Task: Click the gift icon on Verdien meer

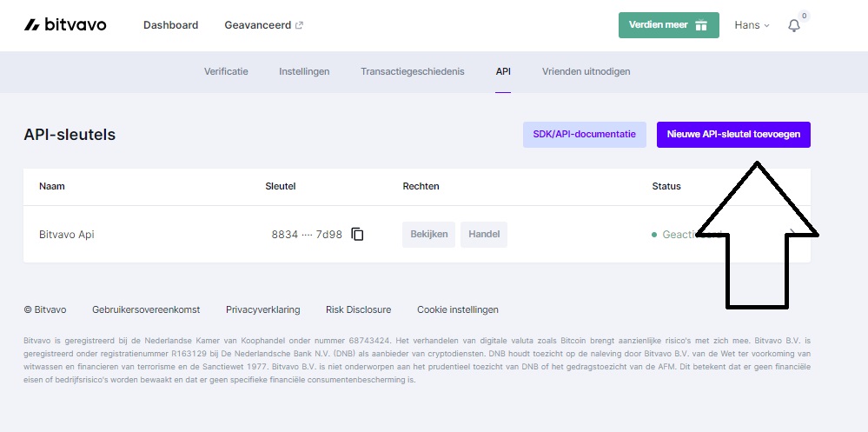Action: pyautogui.click(x=701, y=25)
